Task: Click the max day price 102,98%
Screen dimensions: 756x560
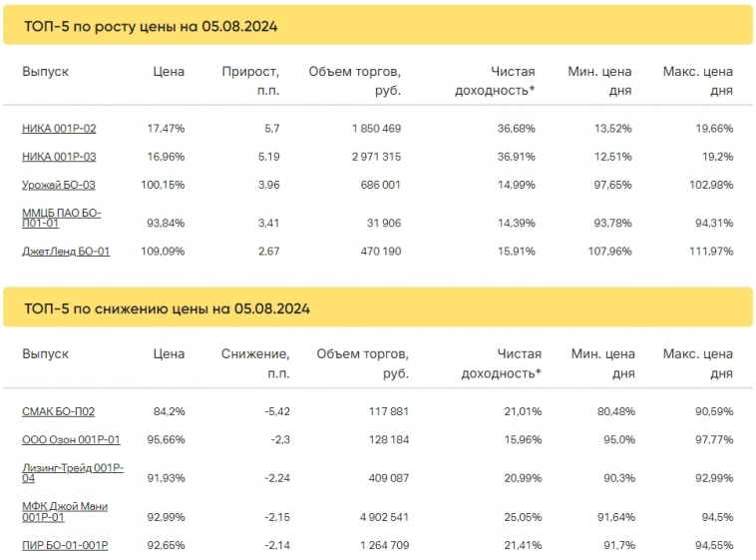Action: pos(710,185)
